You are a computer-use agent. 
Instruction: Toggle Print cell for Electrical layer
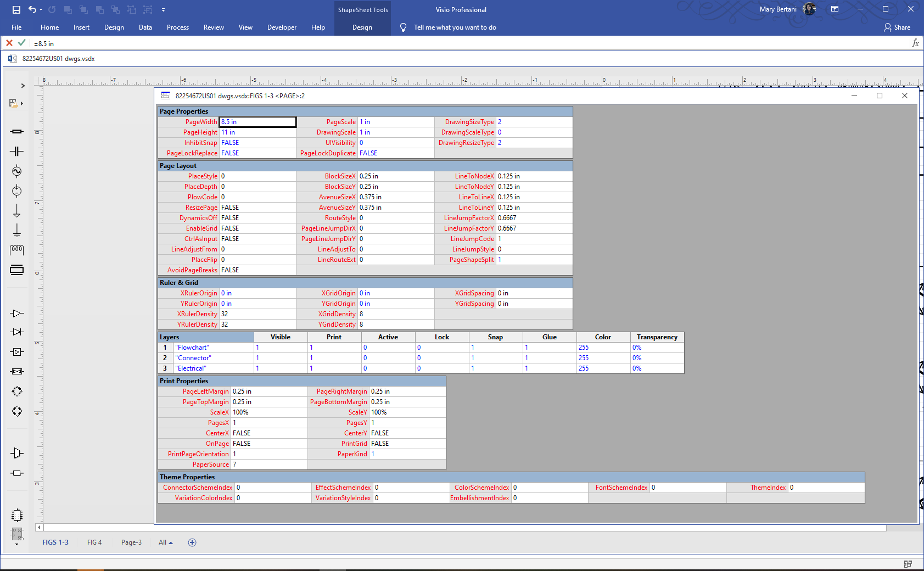(334, 368)
